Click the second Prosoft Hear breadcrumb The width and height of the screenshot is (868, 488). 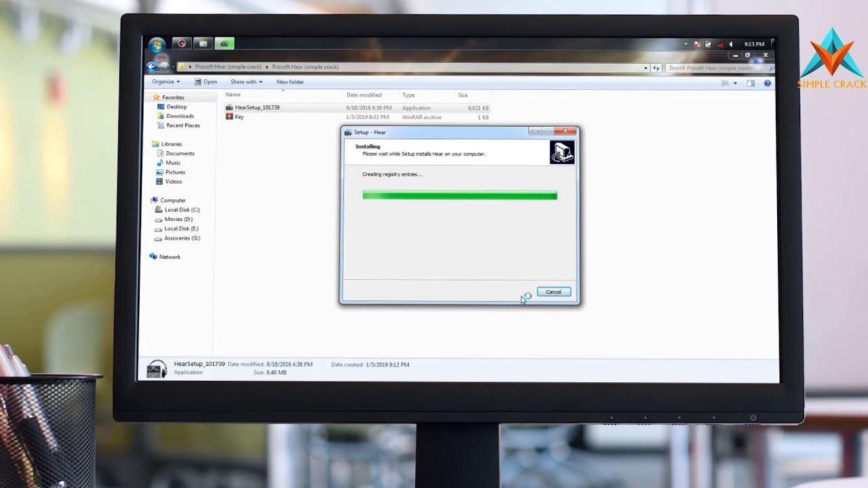(305, 67)
